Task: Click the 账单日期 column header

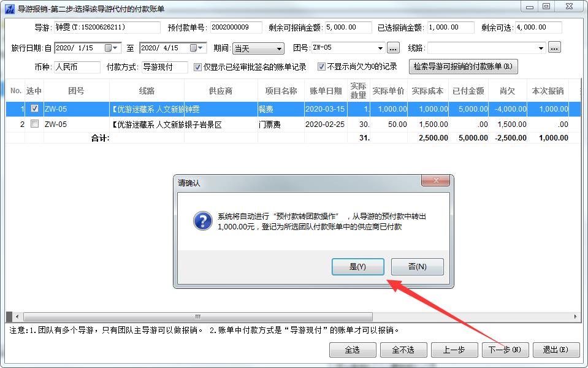Action: (x=326, y=91)
